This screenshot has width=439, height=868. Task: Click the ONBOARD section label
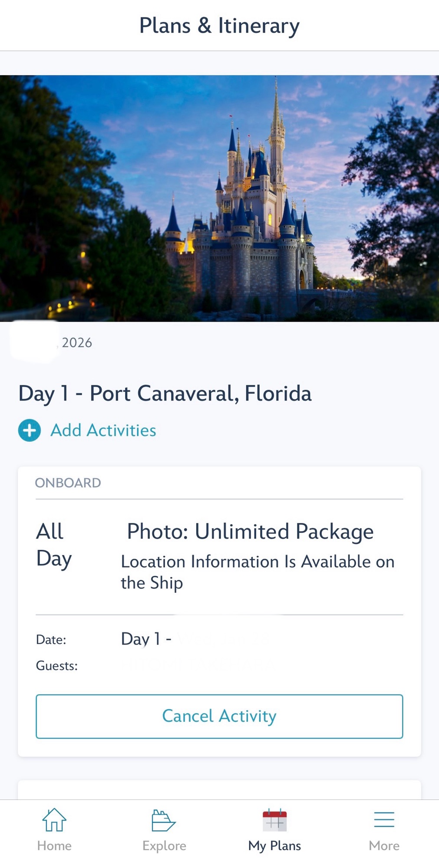(x=68, y=483)
